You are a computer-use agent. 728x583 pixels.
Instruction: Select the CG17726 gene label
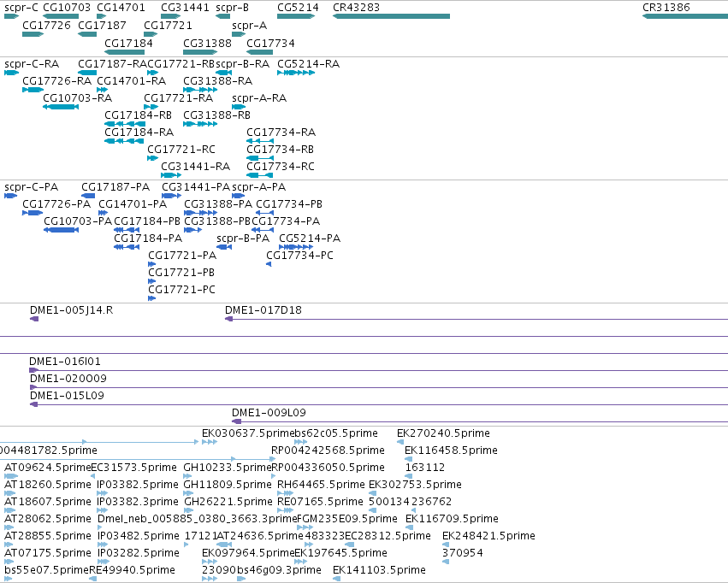point(46,25)
